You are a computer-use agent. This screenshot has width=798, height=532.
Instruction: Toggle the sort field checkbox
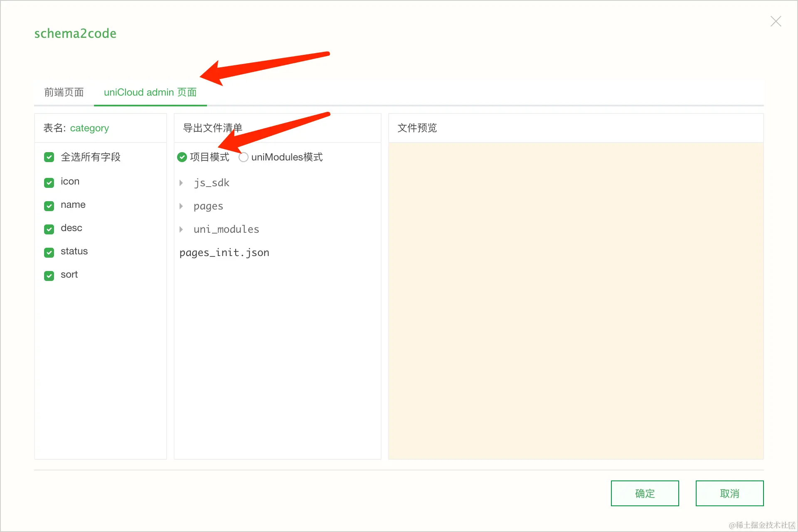coord(49,275)
